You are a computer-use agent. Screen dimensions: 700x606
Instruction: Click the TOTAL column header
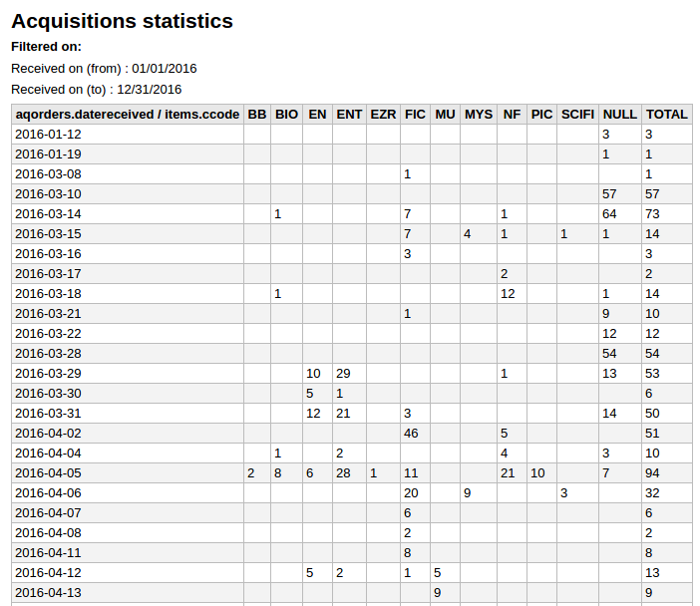click(666, 115)
